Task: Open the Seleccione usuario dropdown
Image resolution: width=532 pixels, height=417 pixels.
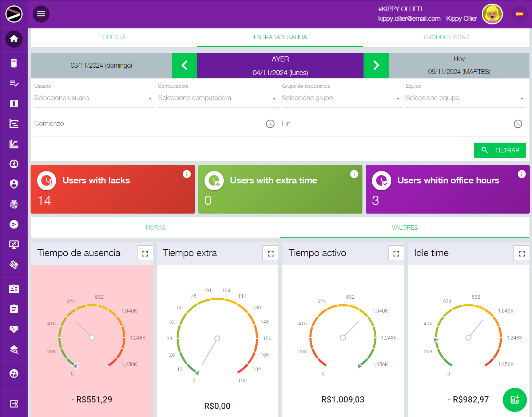Action: (93, 98)
